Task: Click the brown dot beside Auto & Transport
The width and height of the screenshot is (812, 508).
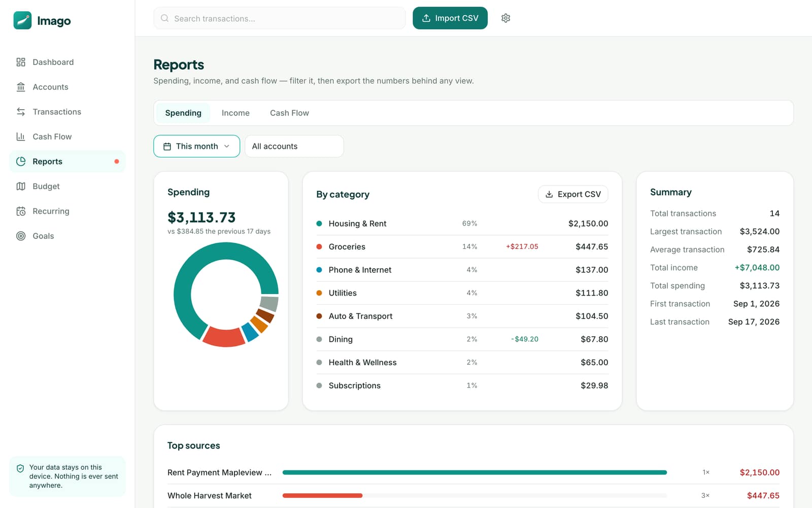Action: pyautogui.click(x=319, y=316)
